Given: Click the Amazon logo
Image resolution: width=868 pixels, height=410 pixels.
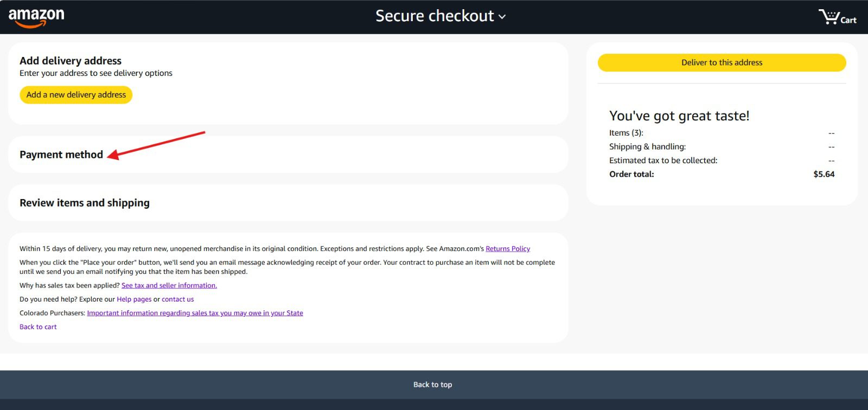Looking at the screenshot, I should tap(36, 18).
